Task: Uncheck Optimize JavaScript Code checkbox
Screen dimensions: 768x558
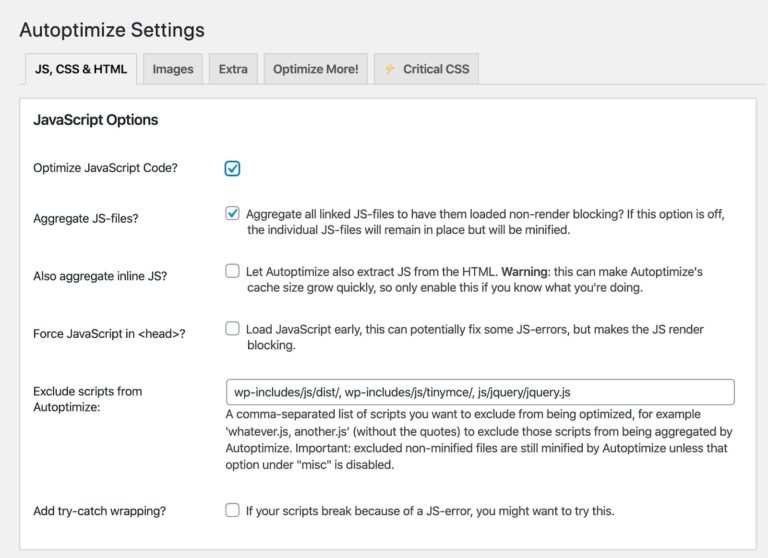Action: 232,169
